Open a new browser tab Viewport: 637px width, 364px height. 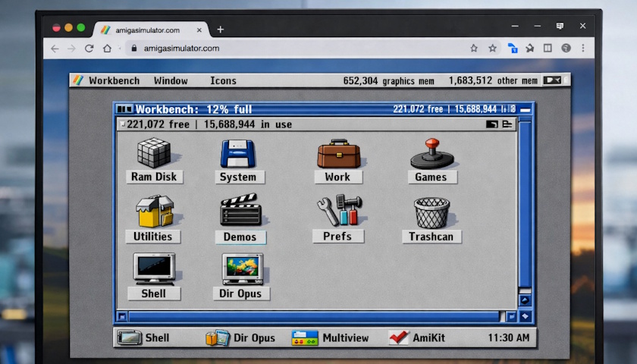[x=220, y=30]
